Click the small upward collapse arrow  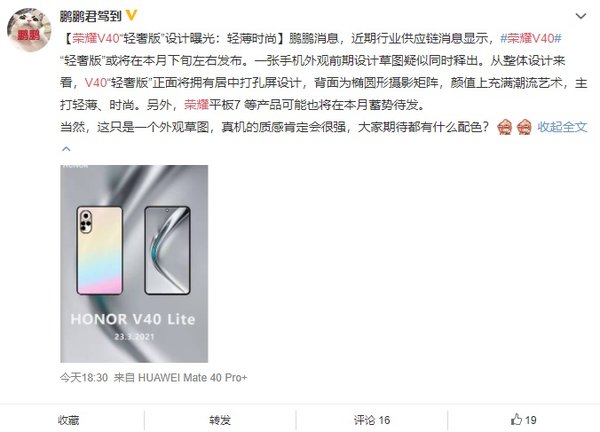[66, 148]
